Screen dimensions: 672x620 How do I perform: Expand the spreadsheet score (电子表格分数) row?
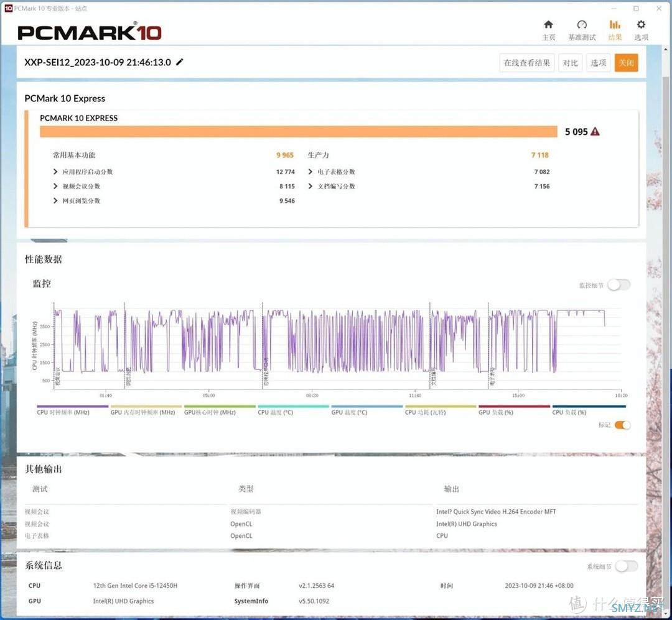(x=310, y=172)
